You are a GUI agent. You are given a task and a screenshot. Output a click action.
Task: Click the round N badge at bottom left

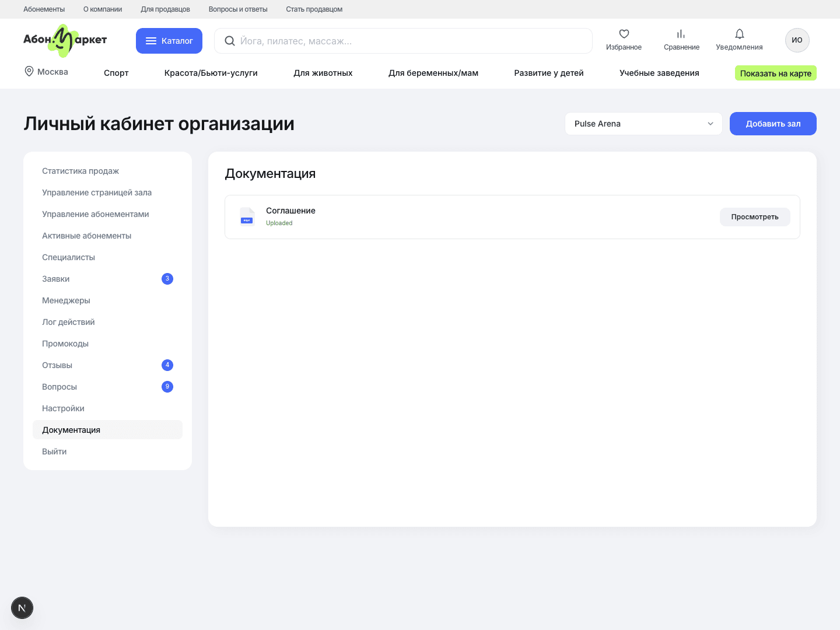point(22,608)
